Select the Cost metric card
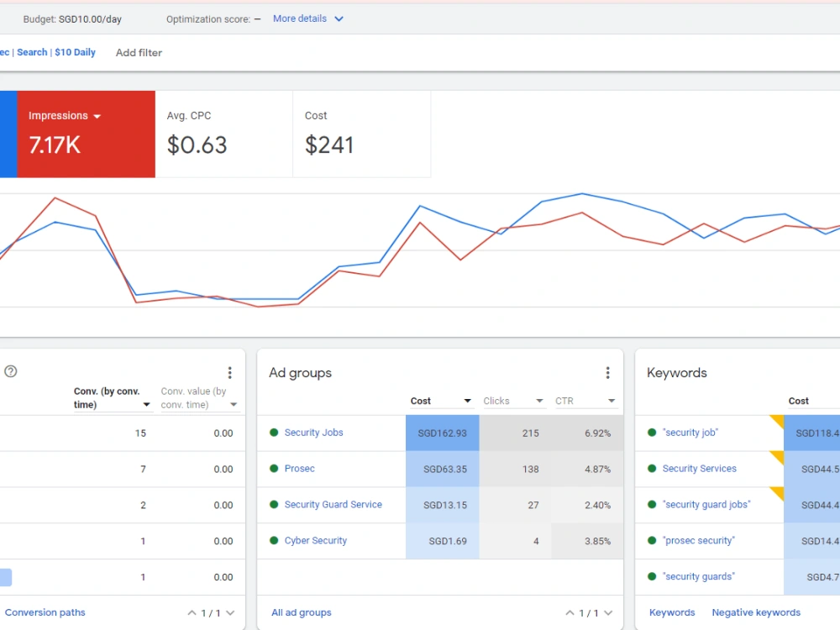 tap(361, 134)
